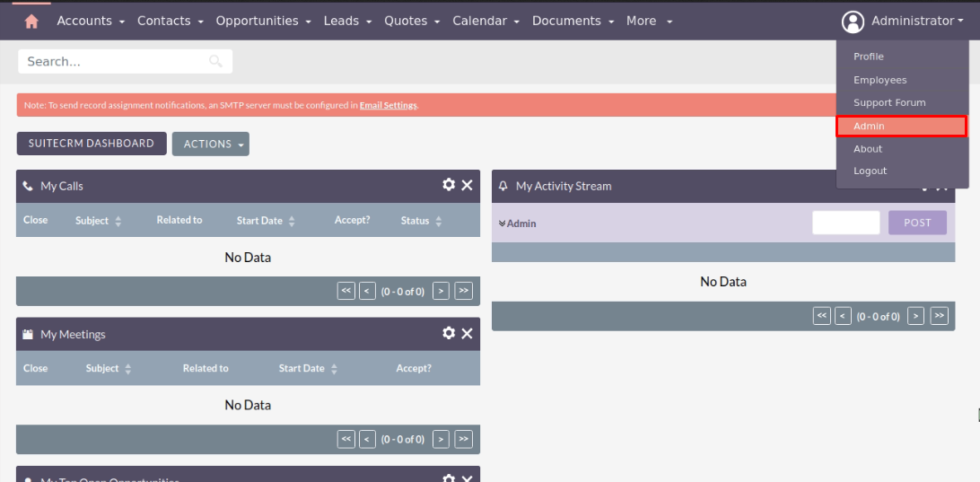
Task: Choose Logout in the user menu
Action: point(870,171)
